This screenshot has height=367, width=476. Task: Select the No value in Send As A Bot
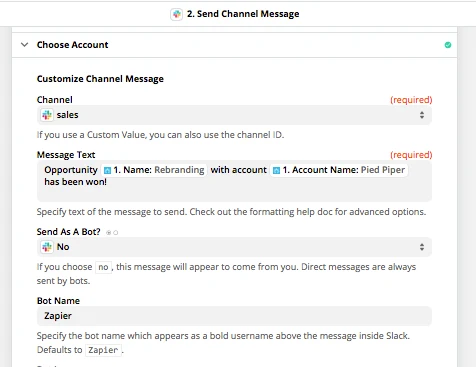click(63, 247)
